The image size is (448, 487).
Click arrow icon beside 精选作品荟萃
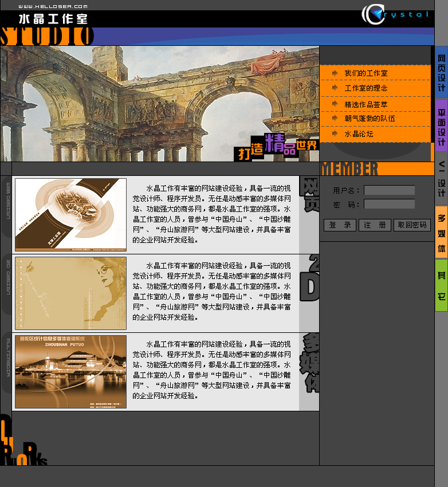coord(335,104)
